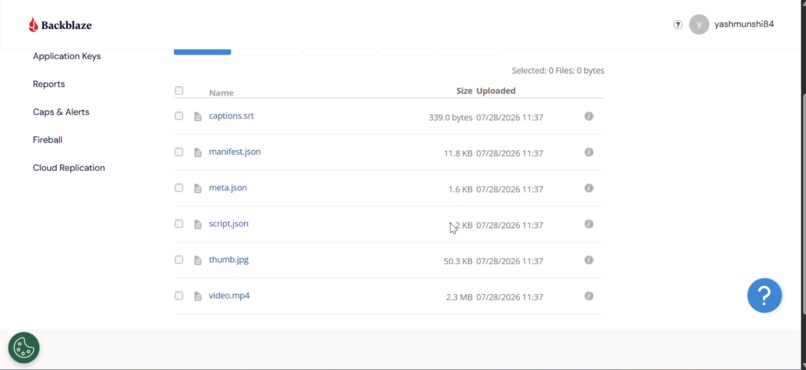
Task: Sort files by Size column
Action: coord(464,90)
